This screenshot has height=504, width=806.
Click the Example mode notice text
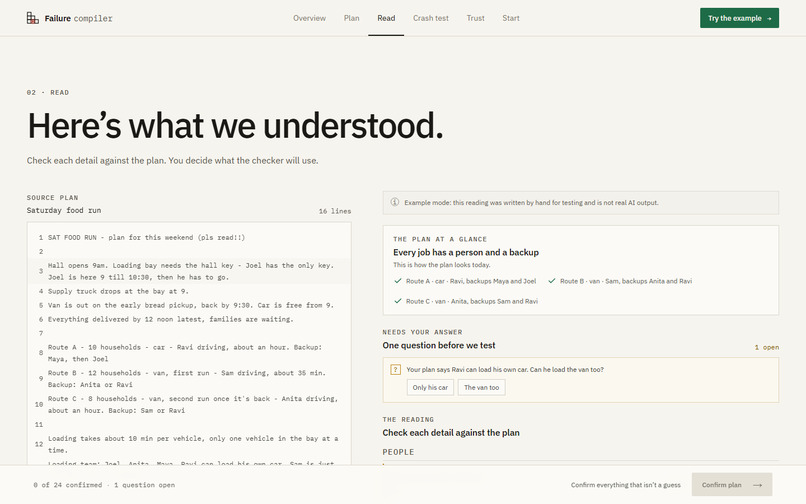tap(531, 203)
